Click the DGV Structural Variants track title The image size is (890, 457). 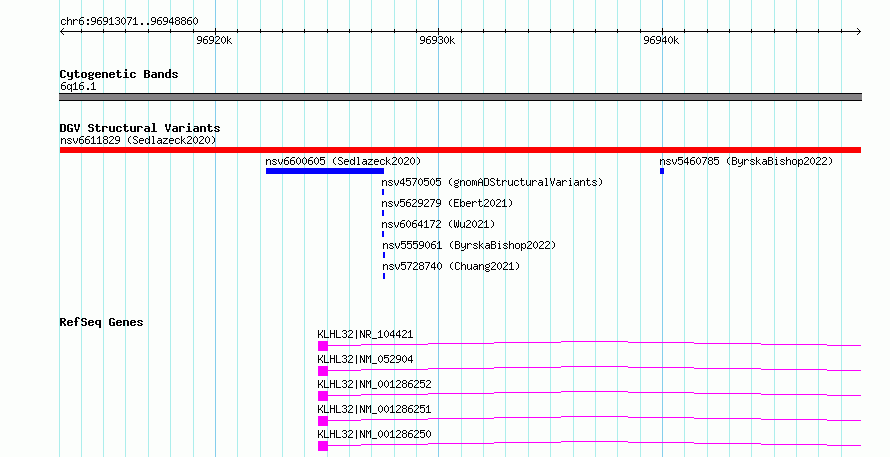click(x=140, y=128)
